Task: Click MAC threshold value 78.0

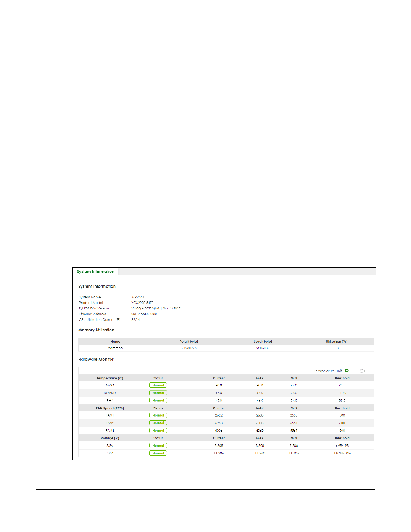Action: [342, 385]
